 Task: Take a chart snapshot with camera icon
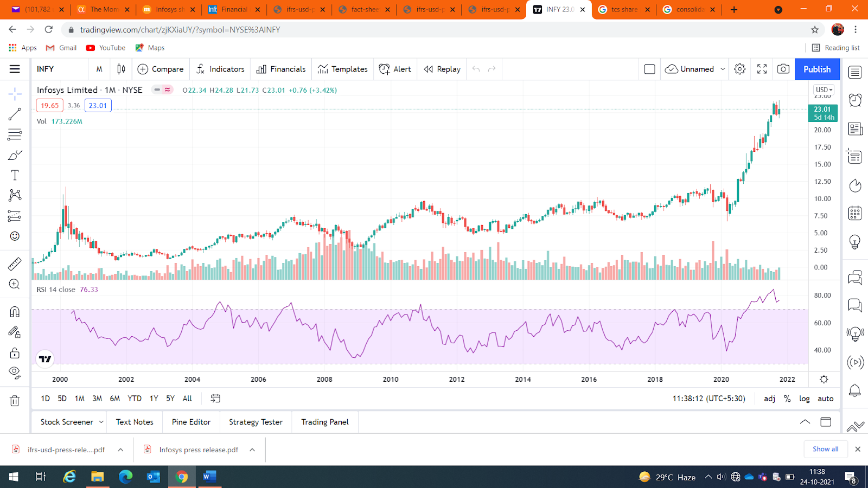coord(783,69)
